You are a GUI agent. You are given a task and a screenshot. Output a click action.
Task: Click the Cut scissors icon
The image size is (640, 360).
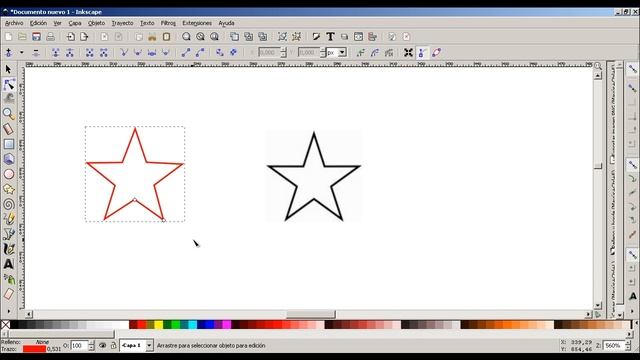point(152,37)
